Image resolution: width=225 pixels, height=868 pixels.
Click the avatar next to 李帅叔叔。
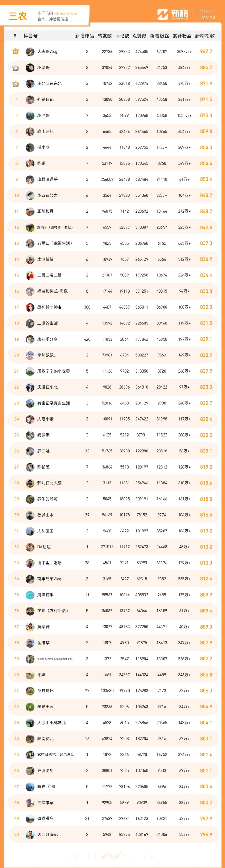[30, 355]
